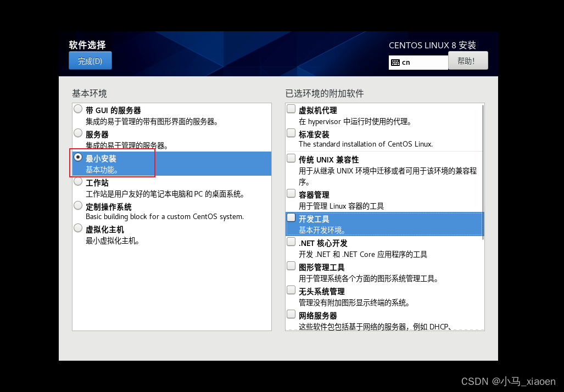Click the keyboard layout icon next to cn
564x392 pixels.
point(395,63)
